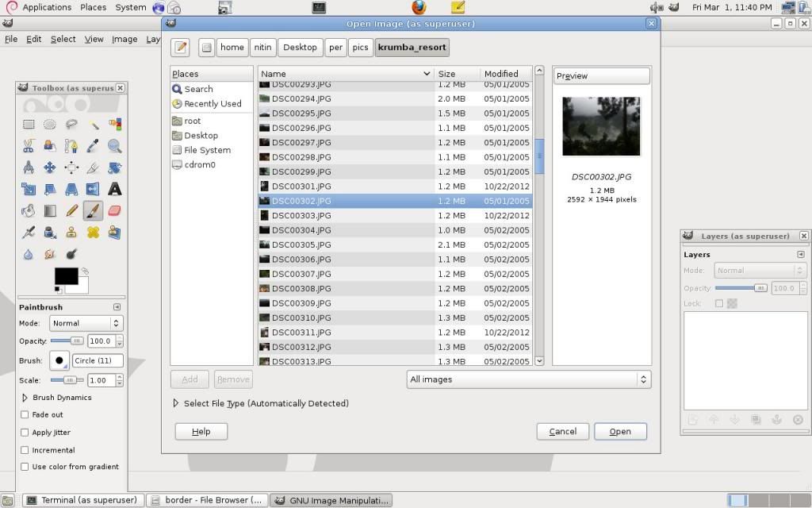Click the Help button

201,431
